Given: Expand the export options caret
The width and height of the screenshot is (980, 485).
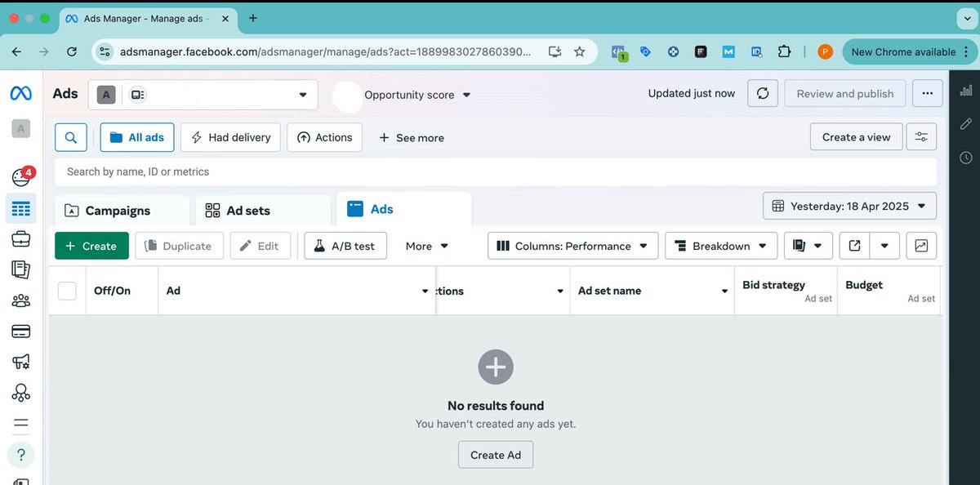Looking at the screenshot, I should (884, 246).
